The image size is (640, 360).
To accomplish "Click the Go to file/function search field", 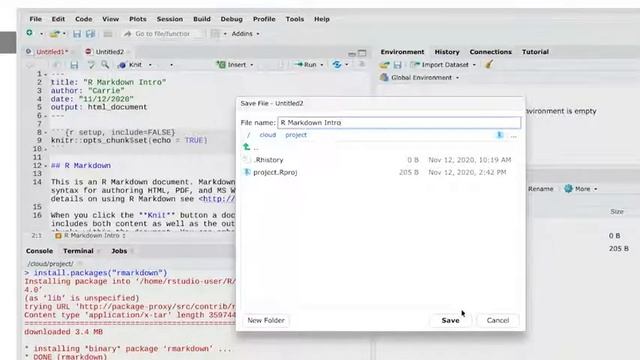I will coord(163,34).
